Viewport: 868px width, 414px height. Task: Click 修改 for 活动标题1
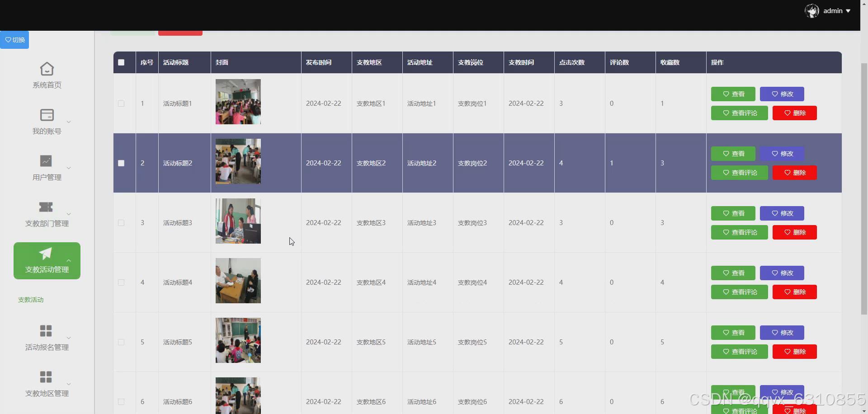click(x=782, y=94)
